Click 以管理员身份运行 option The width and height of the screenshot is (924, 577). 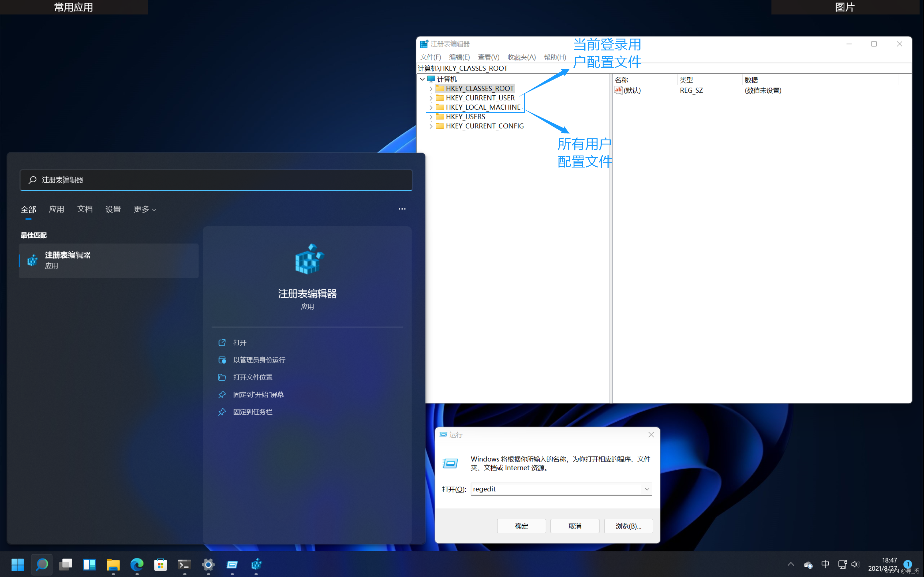[259, 360]
